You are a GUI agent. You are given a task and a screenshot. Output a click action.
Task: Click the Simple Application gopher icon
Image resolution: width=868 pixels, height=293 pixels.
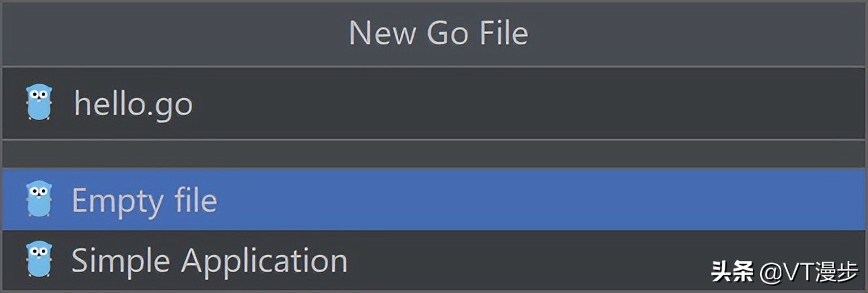[x=39, y=260]
